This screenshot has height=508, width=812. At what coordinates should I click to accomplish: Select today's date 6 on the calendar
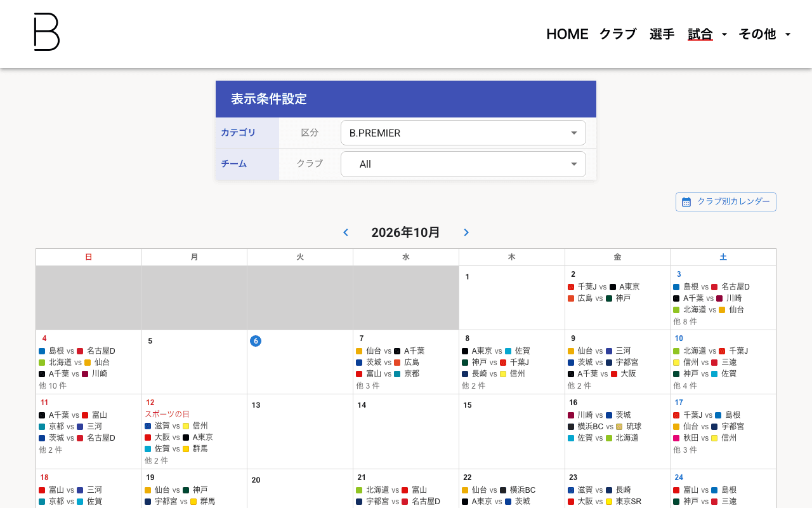coord(256,341)
